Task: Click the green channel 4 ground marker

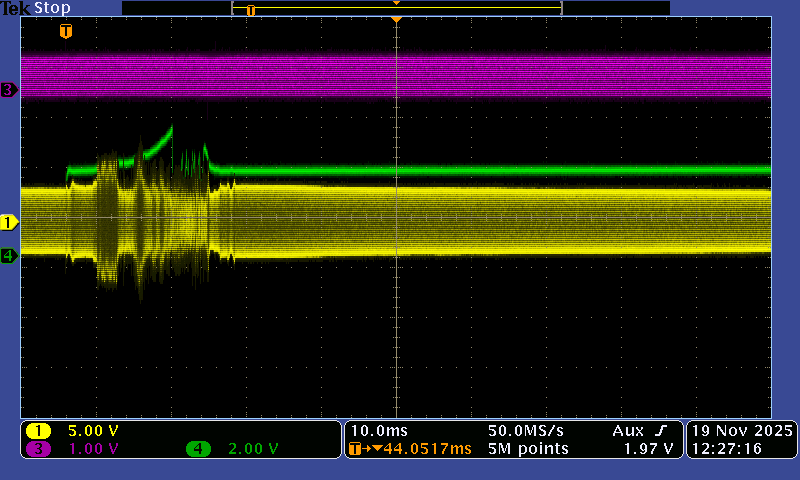Action: coord(9,256)
